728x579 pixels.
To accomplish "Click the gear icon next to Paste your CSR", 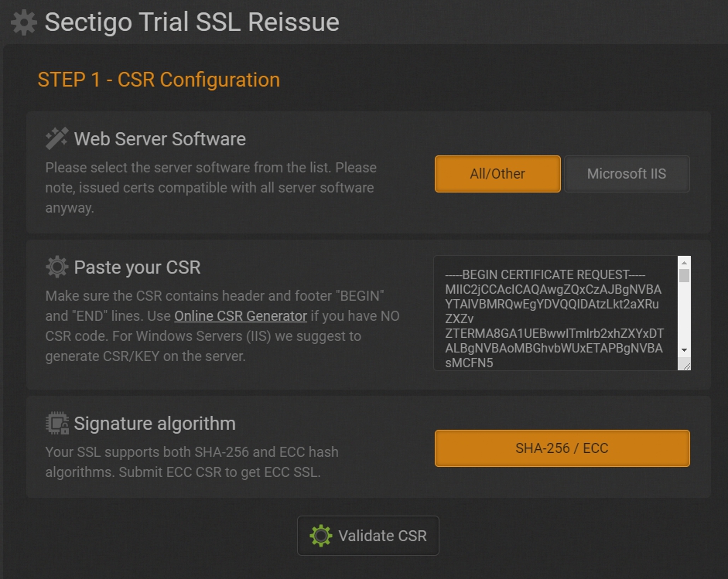I will pyautogui.click(x=57, y=267).
